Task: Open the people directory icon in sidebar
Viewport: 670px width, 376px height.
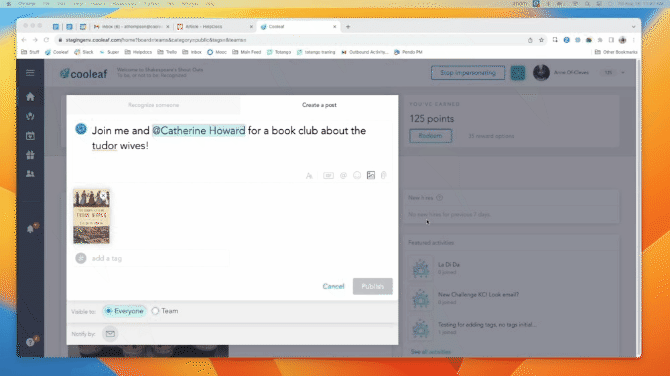Action: tap(30, 174)
